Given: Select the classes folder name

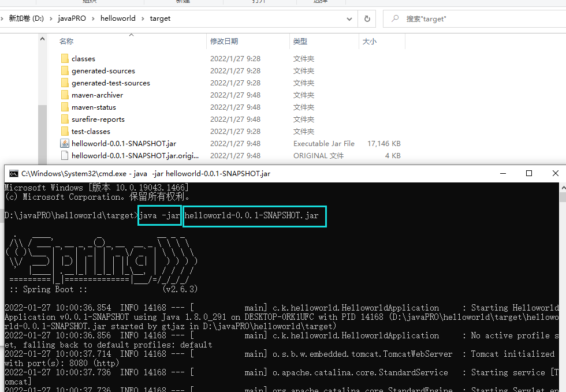Looking at the screenshot, I should (x=83, y=58).
